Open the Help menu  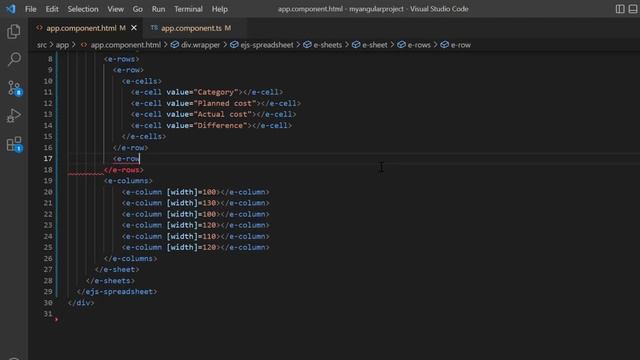220,9
